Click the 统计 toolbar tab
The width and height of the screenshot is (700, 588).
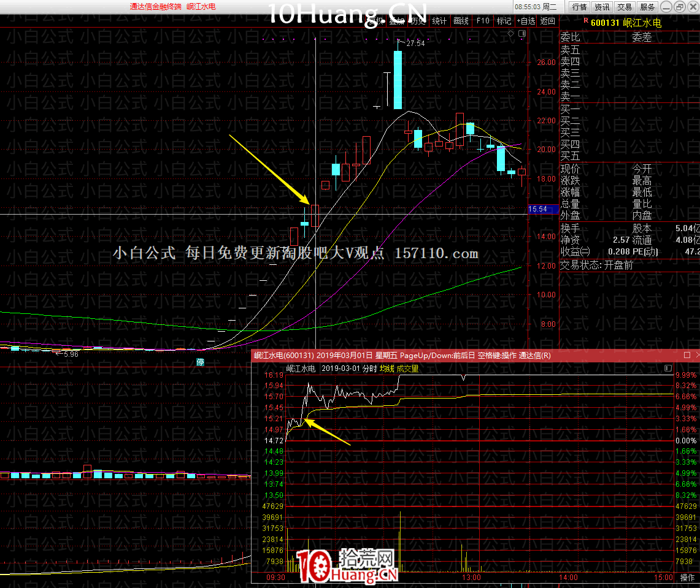[x=439, y=21]
